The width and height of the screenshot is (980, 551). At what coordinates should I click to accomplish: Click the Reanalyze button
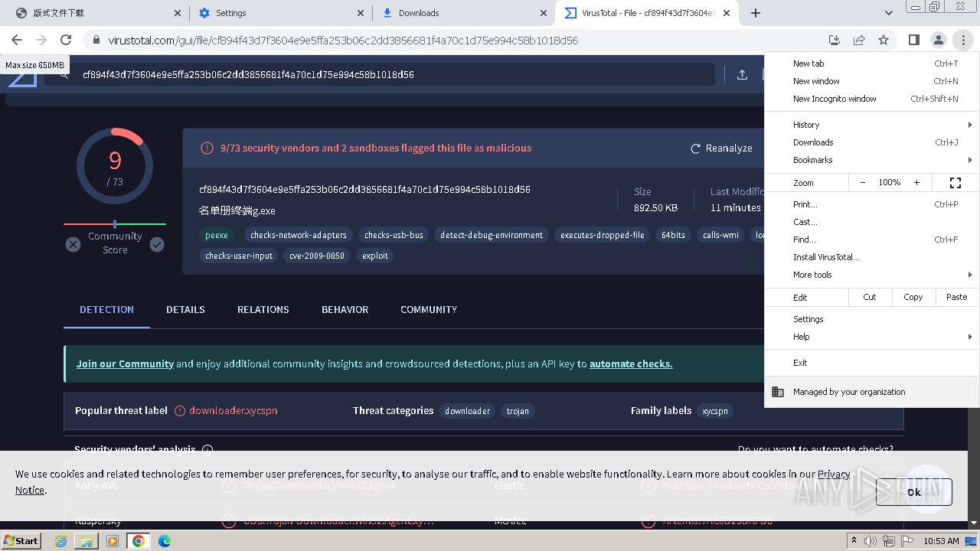tap(722, 148)
